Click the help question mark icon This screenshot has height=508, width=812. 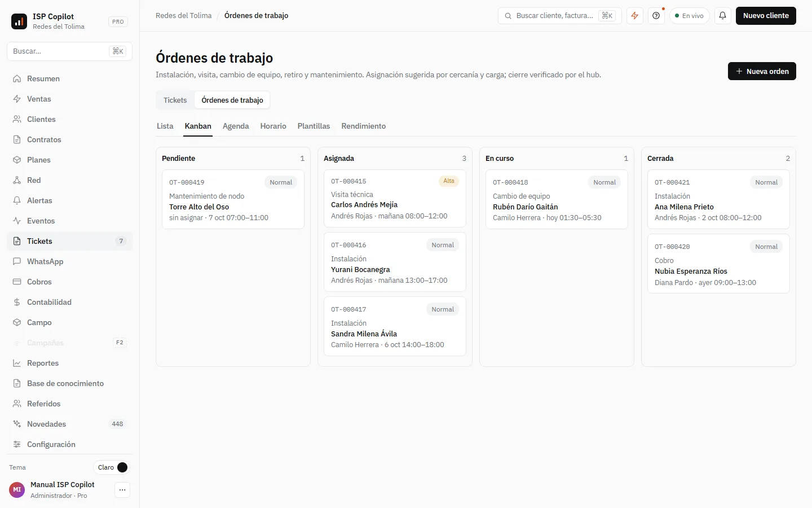point(656,16)
